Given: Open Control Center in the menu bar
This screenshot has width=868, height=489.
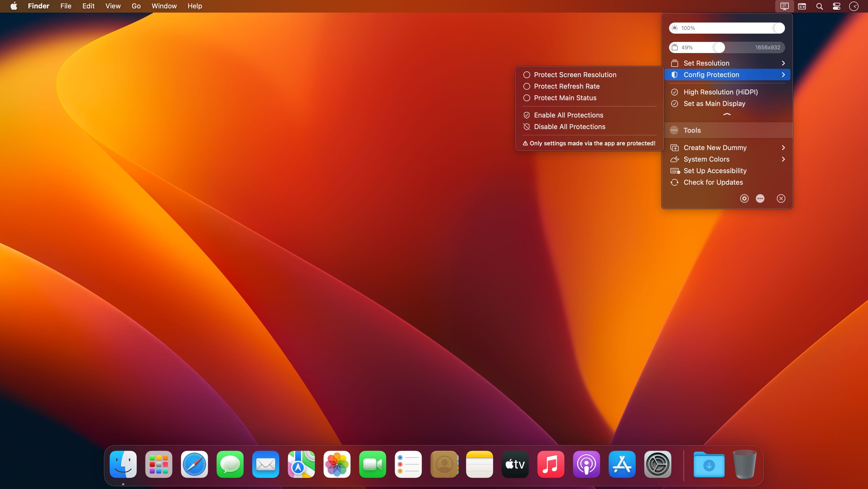Looking at the screenshot, I should tap(836, 6).
